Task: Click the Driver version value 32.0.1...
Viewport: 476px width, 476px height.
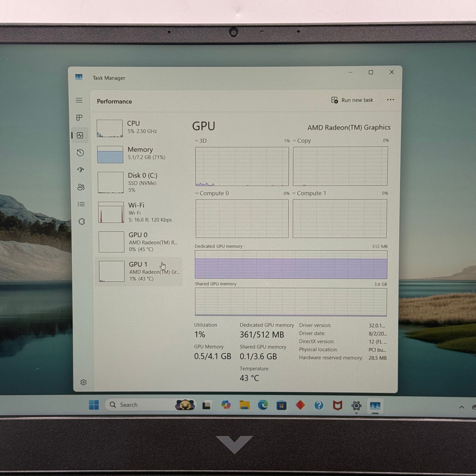Action: click(x=377, y=325)
